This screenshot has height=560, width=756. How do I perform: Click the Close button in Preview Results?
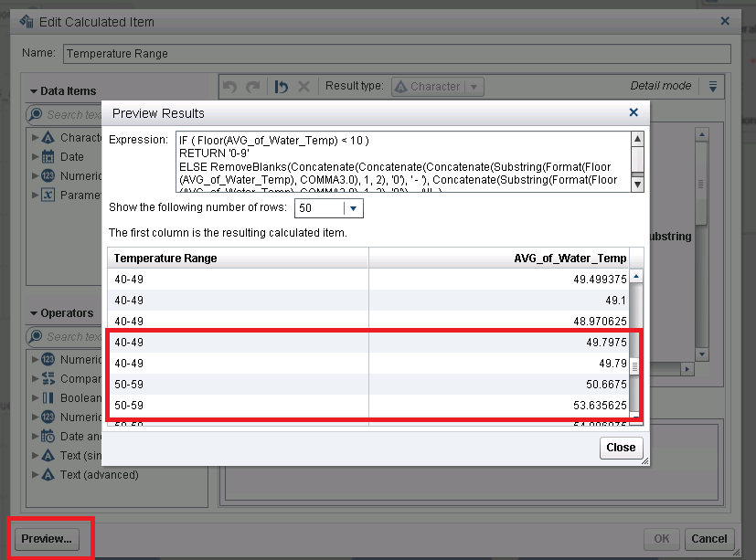coord(621,448)
